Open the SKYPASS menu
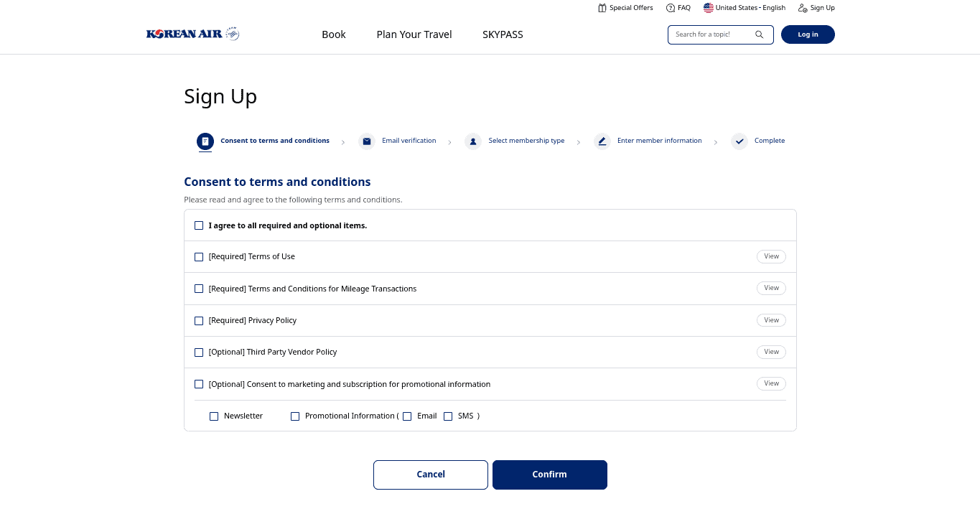This screenshot has height=509, width=980. 503,34
